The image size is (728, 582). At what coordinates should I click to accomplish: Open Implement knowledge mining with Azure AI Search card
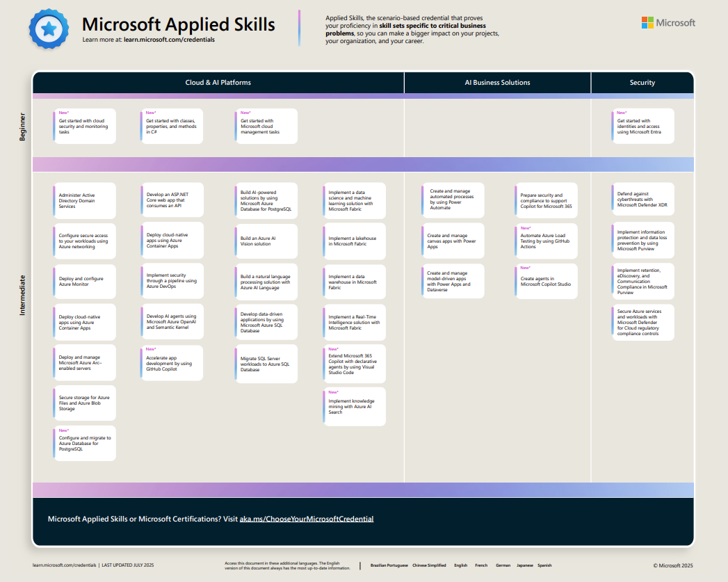pos(355,407)
